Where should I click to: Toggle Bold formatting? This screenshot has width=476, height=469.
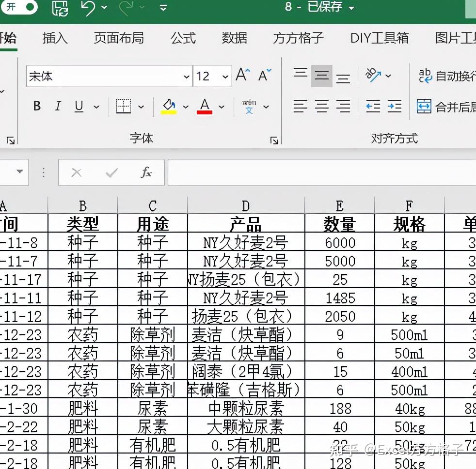pos(37,106)
